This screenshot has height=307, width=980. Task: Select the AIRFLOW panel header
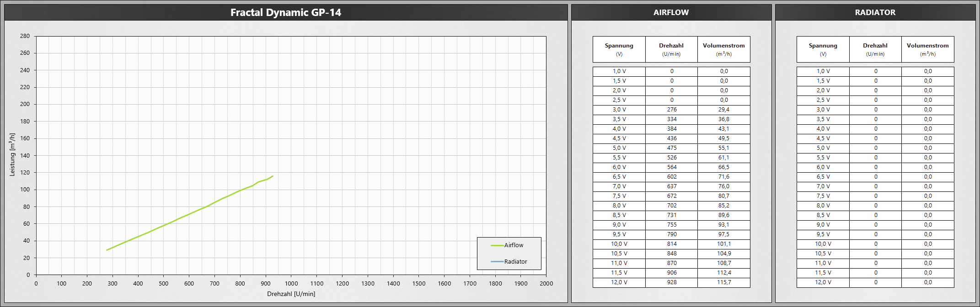pos(671,12)
